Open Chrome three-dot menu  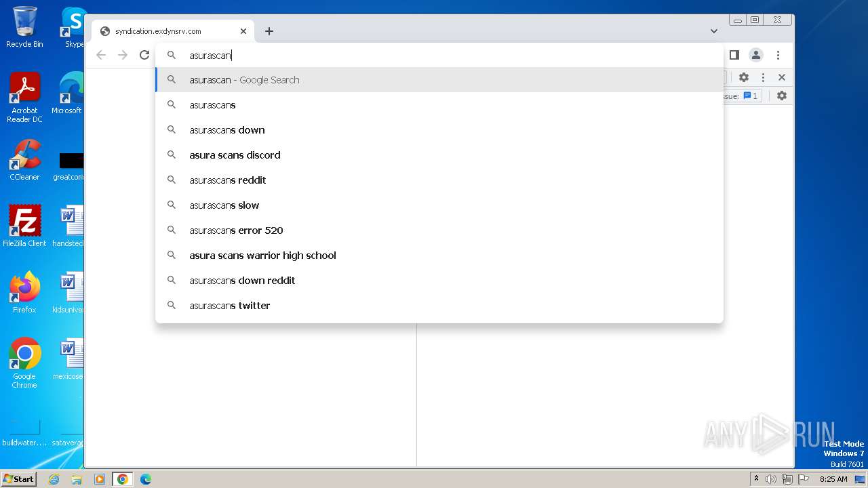click(x=778, y=55)
